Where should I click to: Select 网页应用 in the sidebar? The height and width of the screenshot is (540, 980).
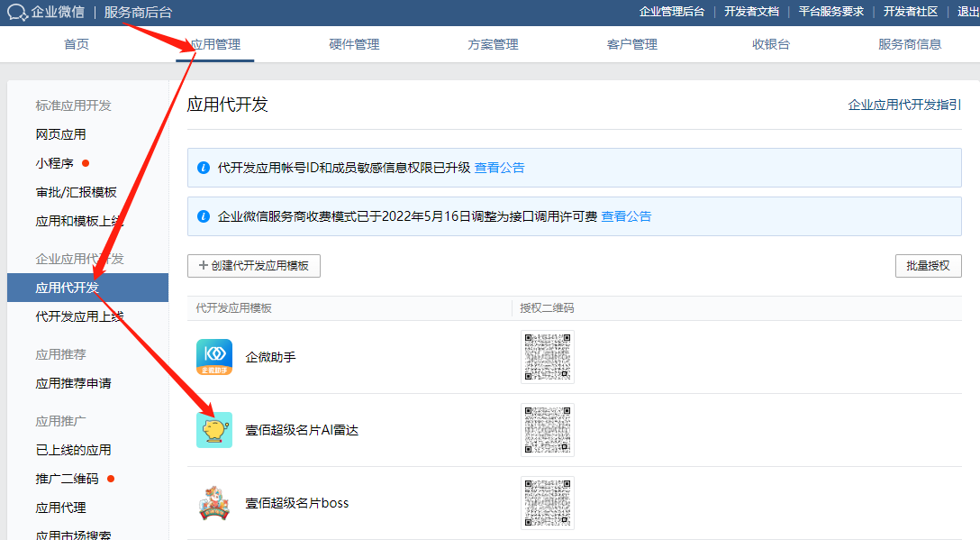pyautogui.click(x=60, y=134)
